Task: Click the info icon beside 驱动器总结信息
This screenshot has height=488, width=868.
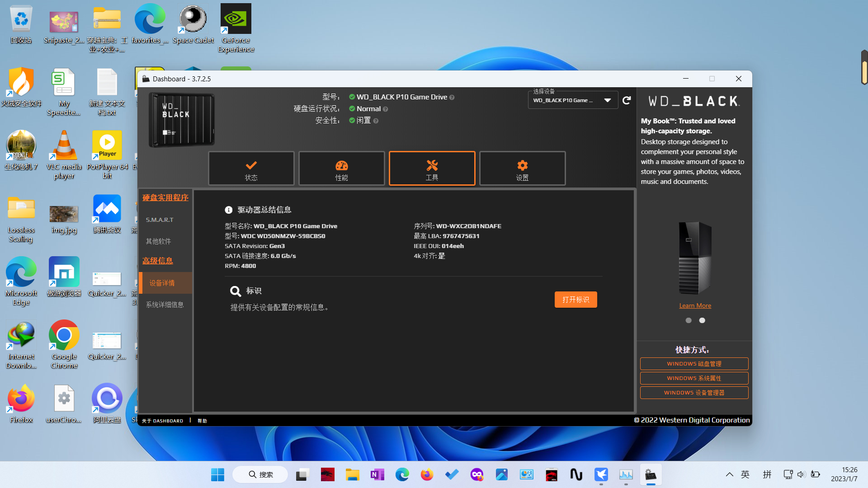Action: 228,210
